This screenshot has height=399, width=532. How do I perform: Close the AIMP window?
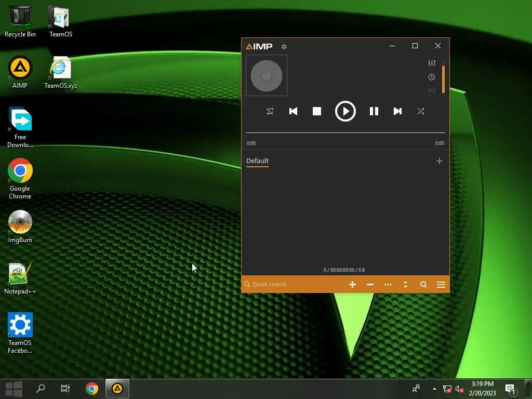pos(438,46)
